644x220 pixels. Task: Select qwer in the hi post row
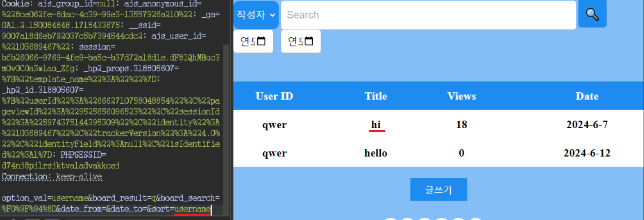pos(274,125)
